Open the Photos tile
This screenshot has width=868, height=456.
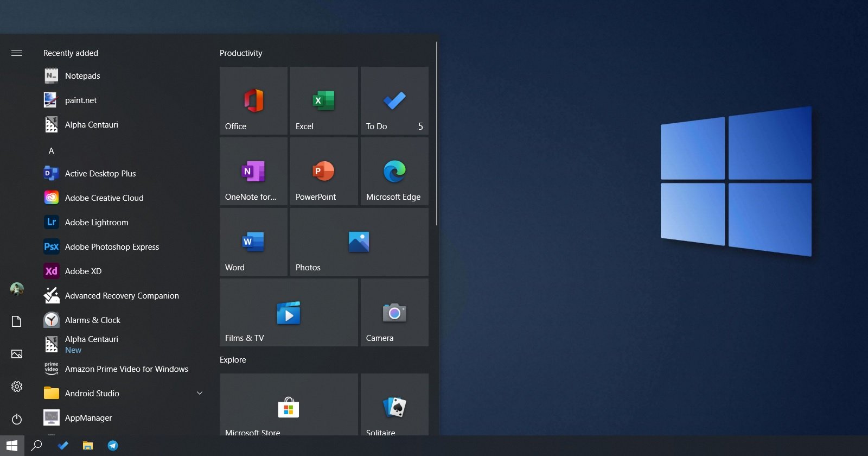[x=359, y=242]
